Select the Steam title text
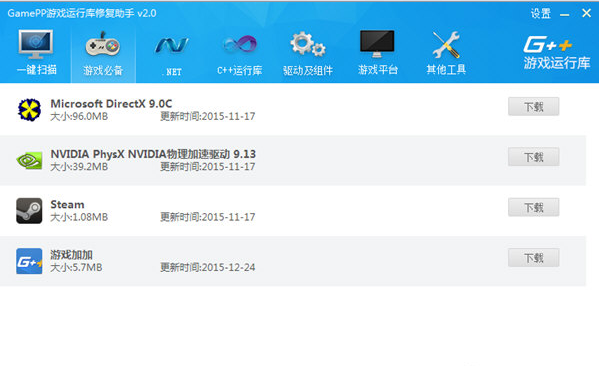 pyautogui.click(x=67, y=204)
